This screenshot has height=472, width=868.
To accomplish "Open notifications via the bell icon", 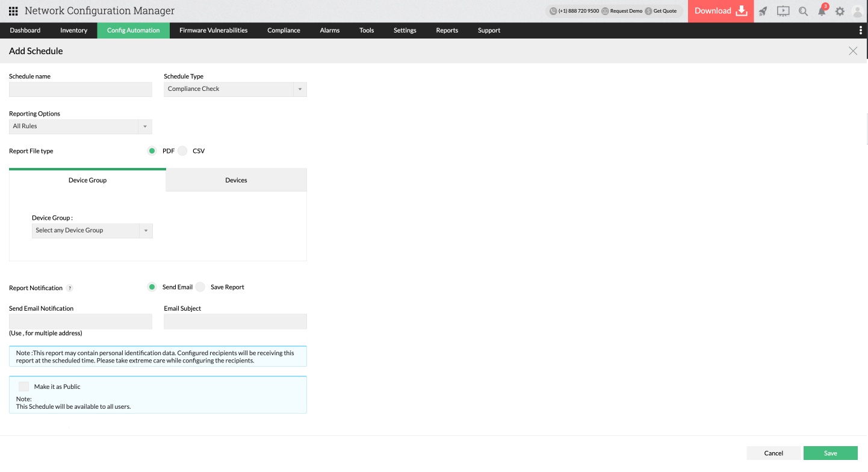I will 822,11.
